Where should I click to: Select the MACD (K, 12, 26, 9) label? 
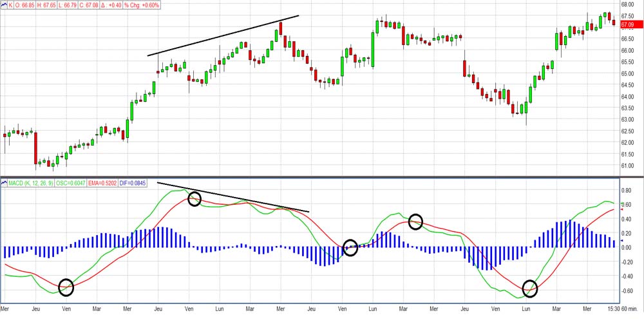pyautogui.click(x=32, y=184)
